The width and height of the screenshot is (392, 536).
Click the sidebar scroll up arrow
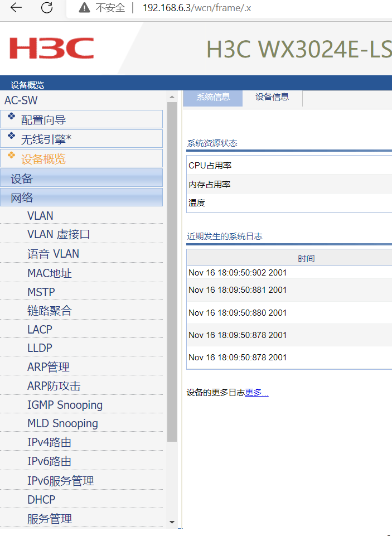[172, 97]
